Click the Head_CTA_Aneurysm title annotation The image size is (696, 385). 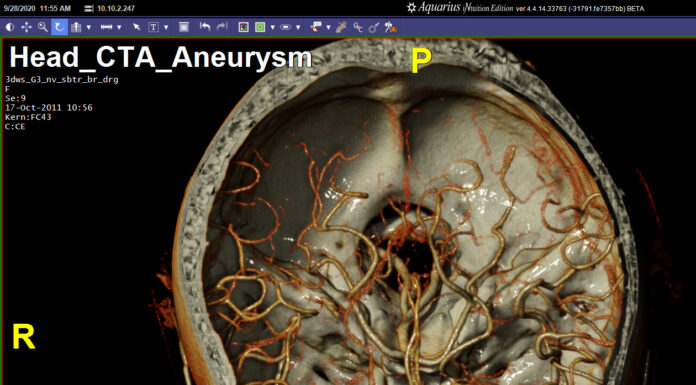161,58
